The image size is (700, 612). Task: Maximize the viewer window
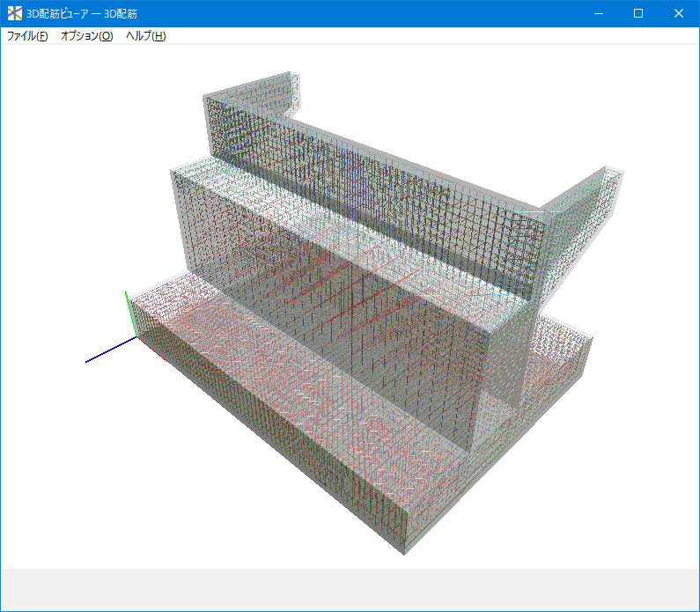[639, 13]
